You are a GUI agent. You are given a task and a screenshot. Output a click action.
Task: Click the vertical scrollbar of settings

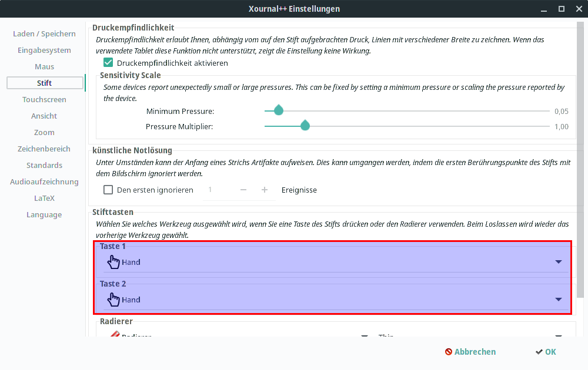coord(580,160)
